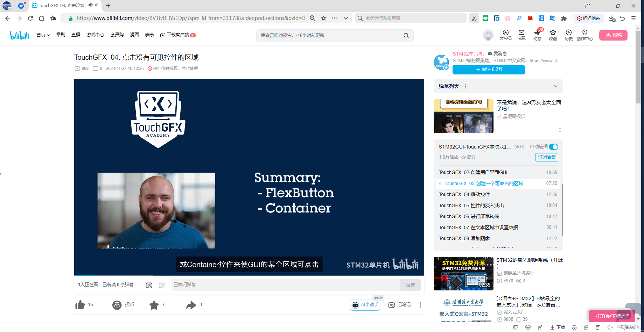Click 打开B站下载助手 floating button
Image resolution: width=644 pixels, height=332 pixels.
pos(612,316)
